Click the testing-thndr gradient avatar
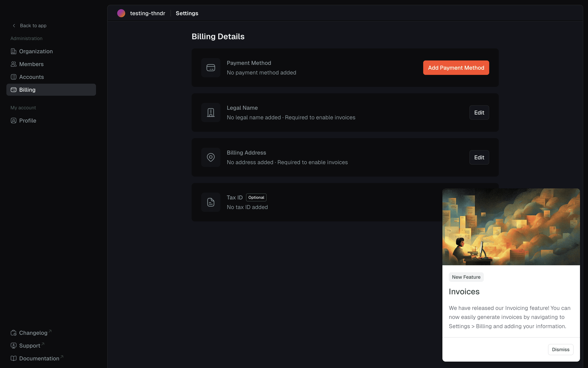588x368 pixels. [121, 13]
